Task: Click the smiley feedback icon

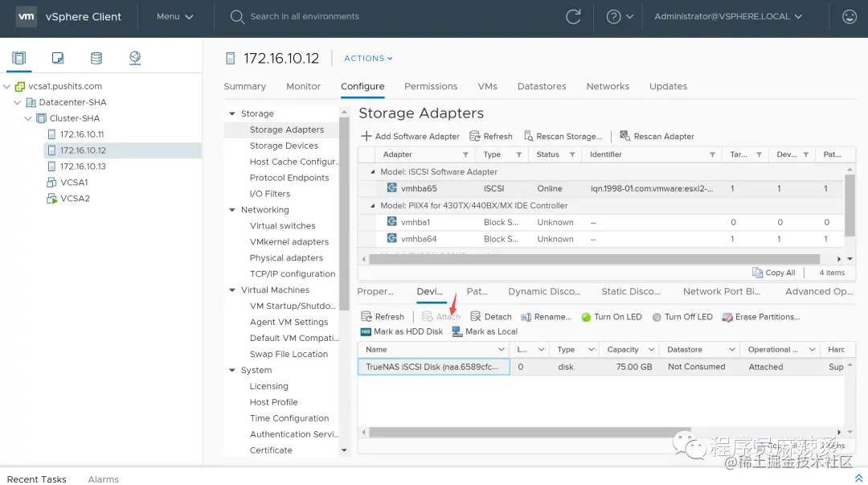Action: point(850,17)
